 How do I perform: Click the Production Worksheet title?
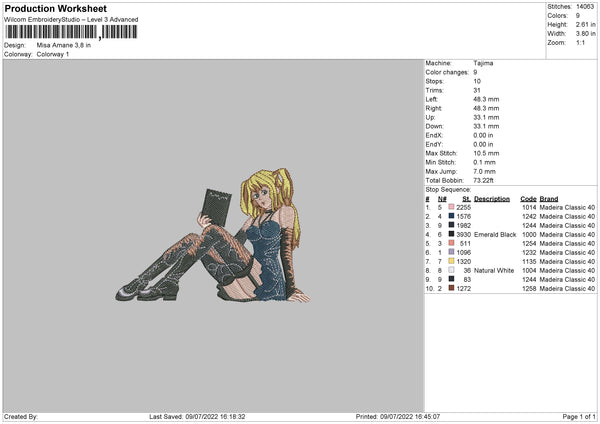coord(55,8)
